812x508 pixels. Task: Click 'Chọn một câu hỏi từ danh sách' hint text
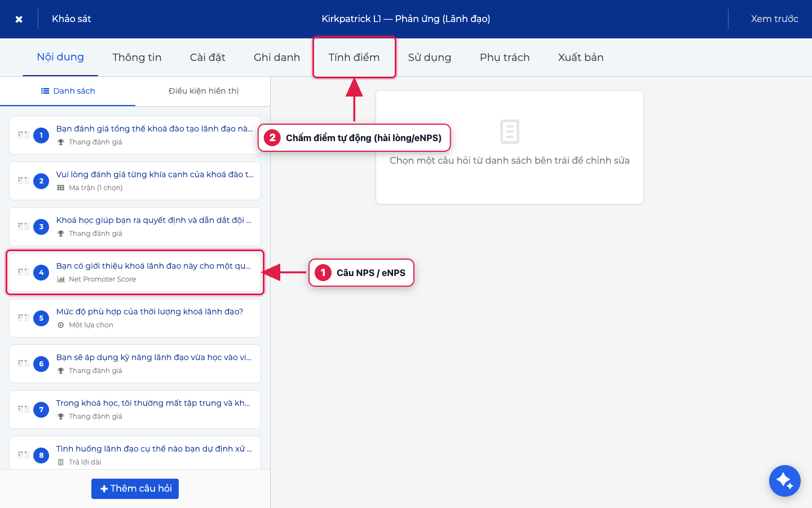pos(510,160)
